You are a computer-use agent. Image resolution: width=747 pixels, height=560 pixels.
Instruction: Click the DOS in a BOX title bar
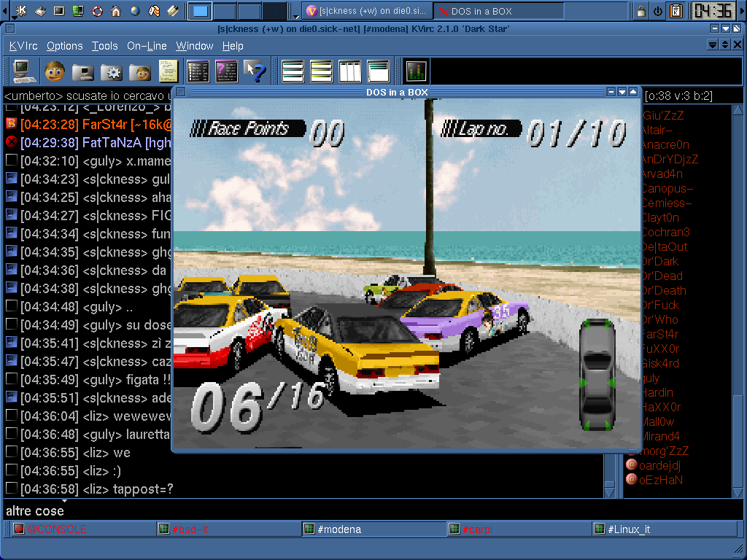point(396,92)
